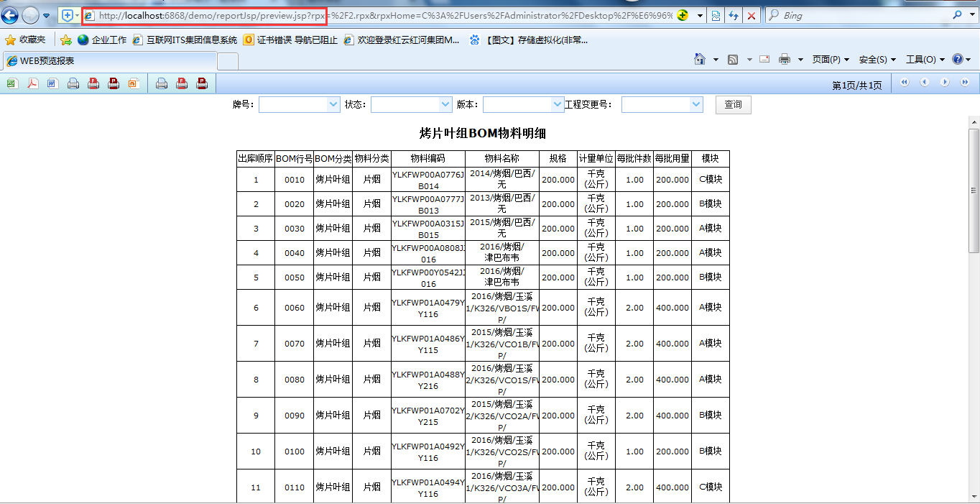Expand the Home button dropdown arrow
980x504 pixels.
coord(716,60)
